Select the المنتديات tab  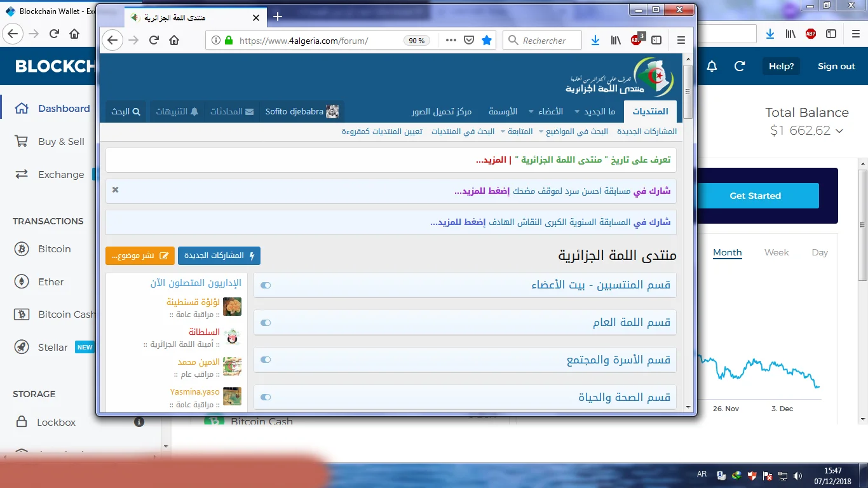(x=650, y=112)
